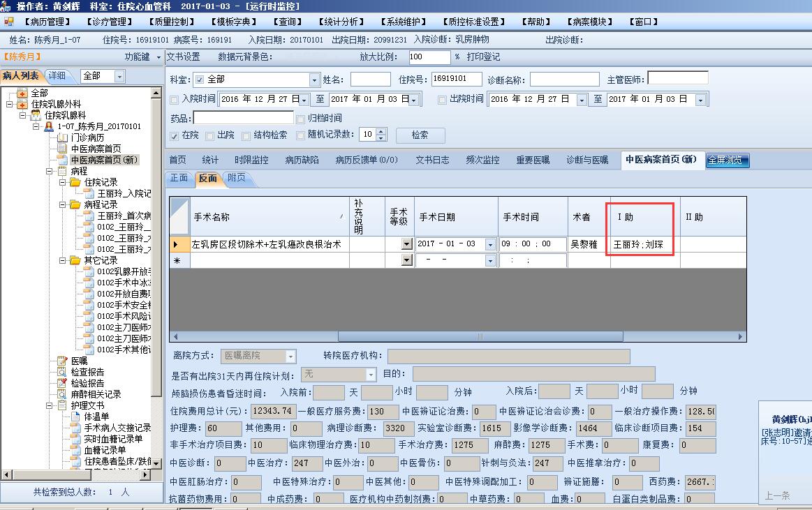Click the patient tree vertical scrollbar thumb
812x510 pixels.
click(156, 246)
